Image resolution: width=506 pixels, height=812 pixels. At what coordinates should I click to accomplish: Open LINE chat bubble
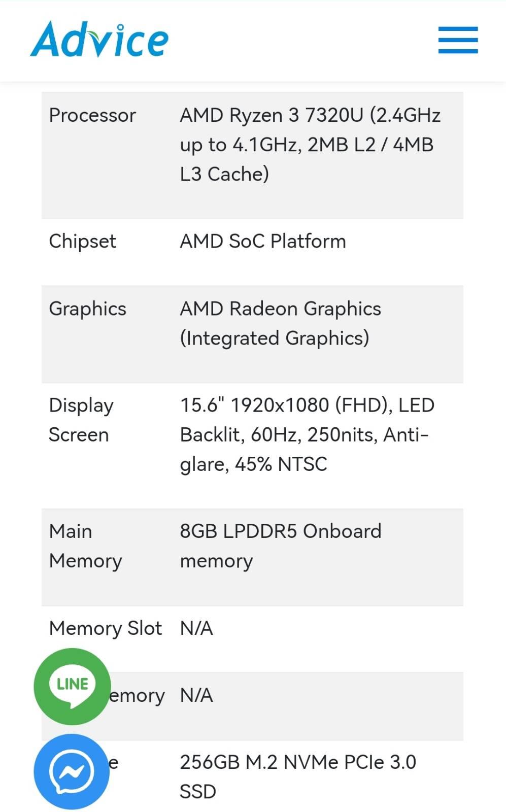click(72, 686)
